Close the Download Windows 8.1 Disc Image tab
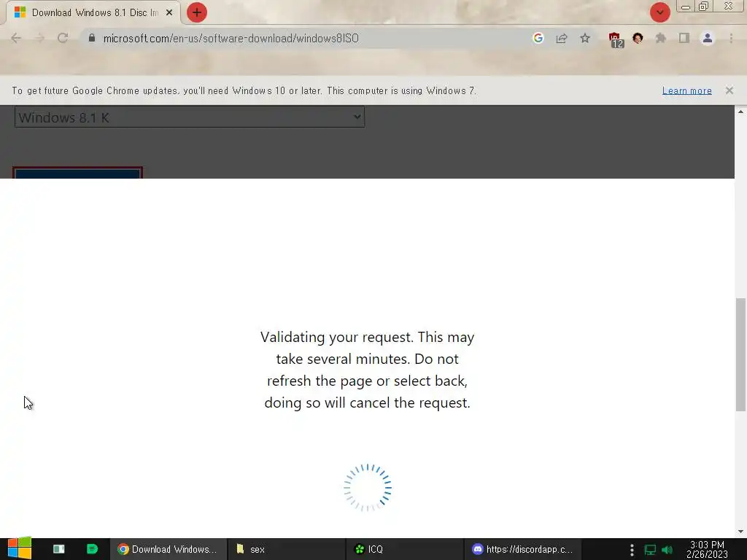747x560 pixels. click(169, 13)
